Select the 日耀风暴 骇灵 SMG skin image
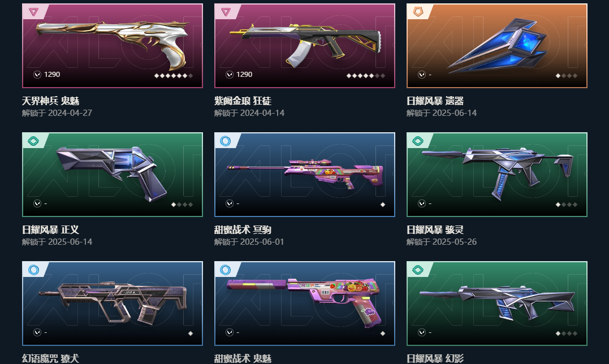Image resolution: width=609 pixels, height=364 pixels. click(497, 175)
